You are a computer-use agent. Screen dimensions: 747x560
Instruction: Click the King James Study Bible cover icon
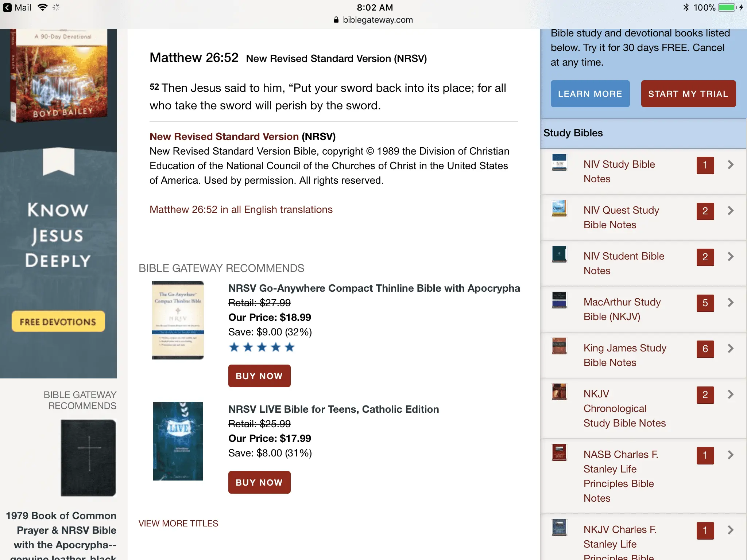click(x=559, y=346)
